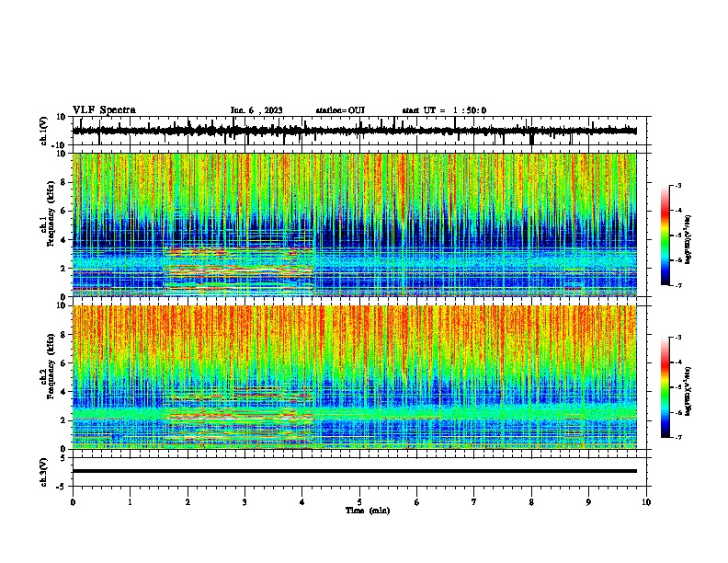Click time axis tick label "3"
The image size is (728, 563).
tap(245, 502)
